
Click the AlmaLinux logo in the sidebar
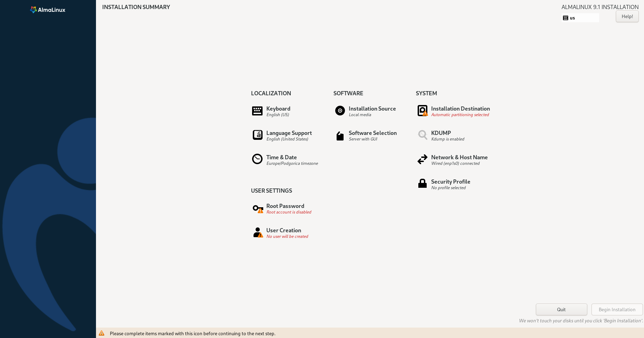(48, 9)
